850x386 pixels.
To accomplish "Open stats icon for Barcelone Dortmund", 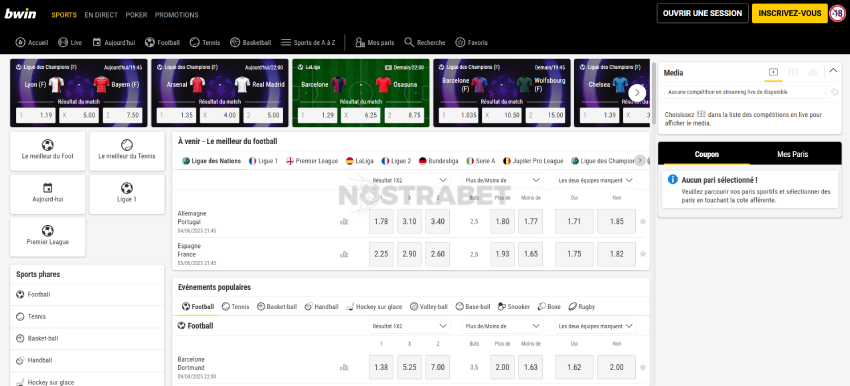I will tap(344, 368).
